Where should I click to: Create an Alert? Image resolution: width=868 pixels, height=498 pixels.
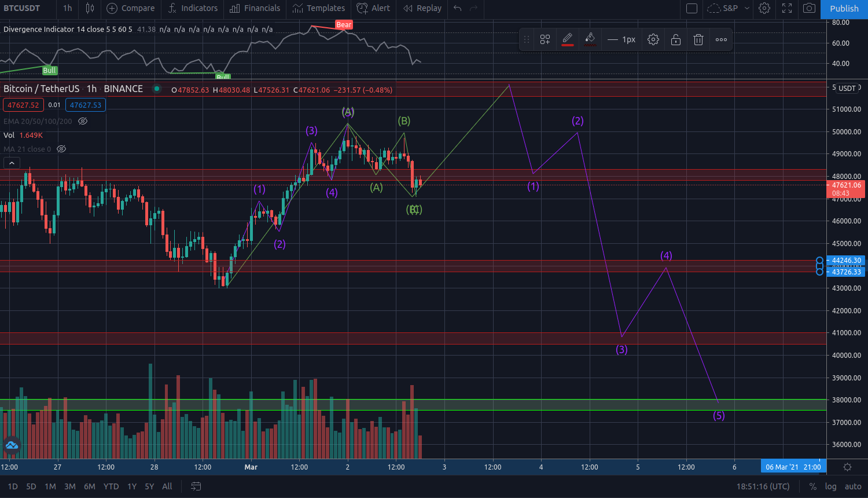(373, 8)
